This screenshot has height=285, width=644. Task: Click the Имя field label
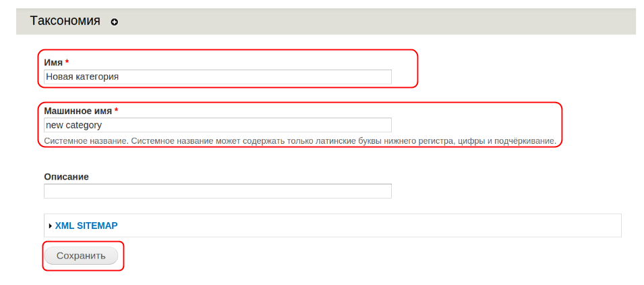[53, 62]
